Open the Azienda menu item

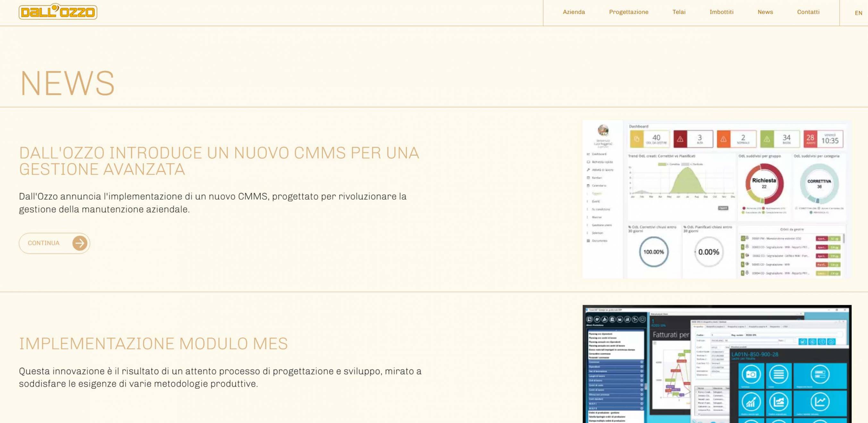click(574, 12)
